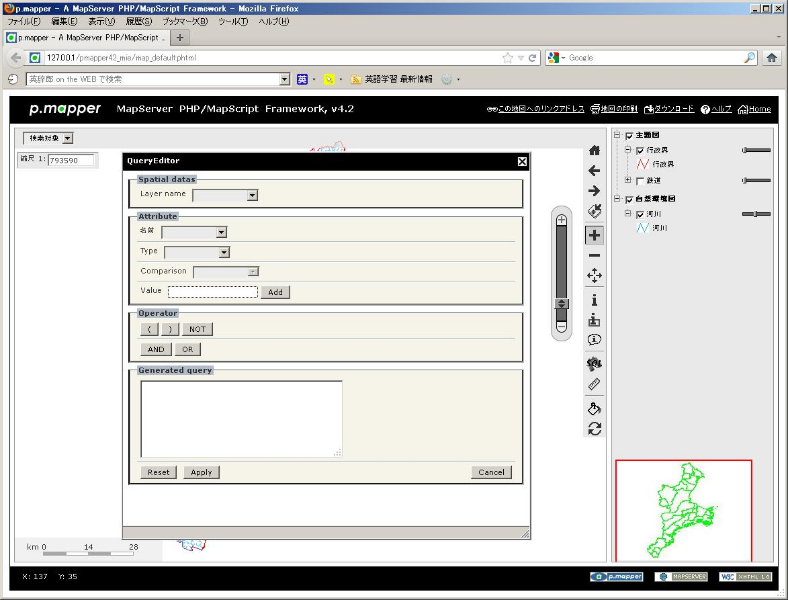Open the SQL query editor tool
788x600 pixels.
pos(594,363)
